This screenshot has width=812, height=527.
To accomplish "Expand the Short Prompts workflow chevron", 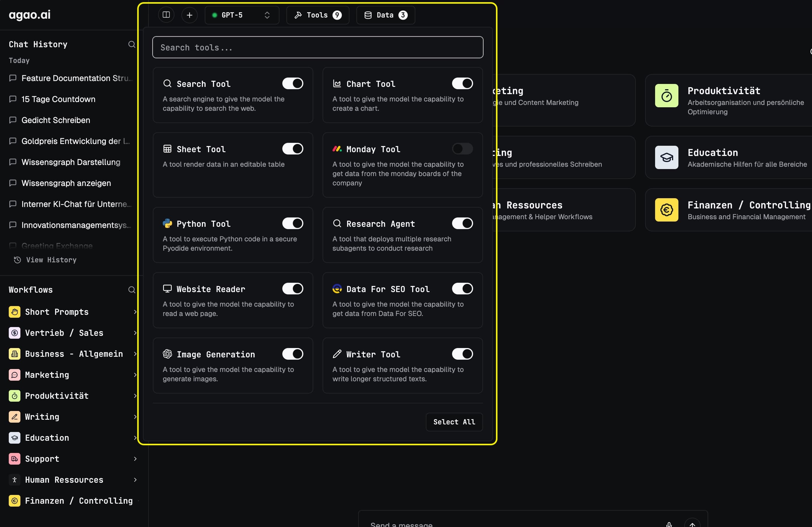I will tap(135, 312).
